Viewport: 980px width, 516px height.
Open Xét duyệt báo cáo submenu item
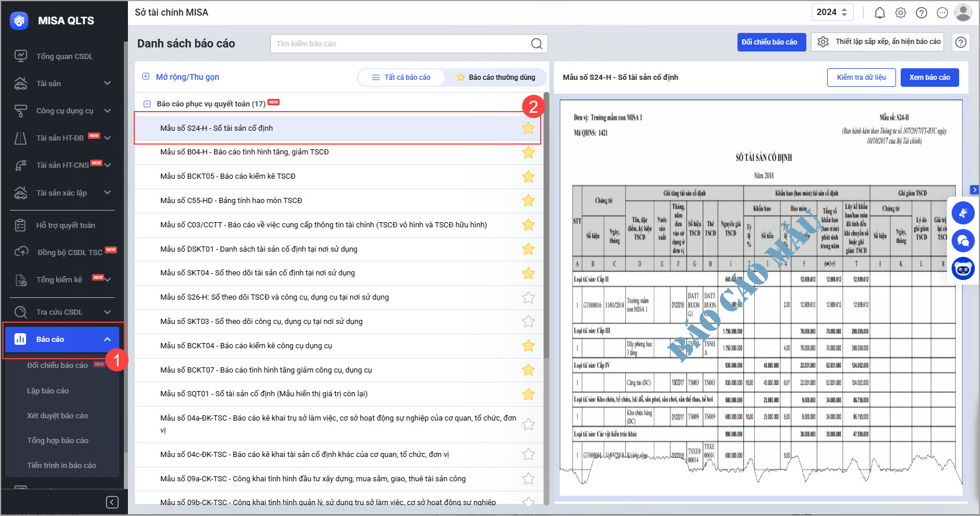coord(57,416)
